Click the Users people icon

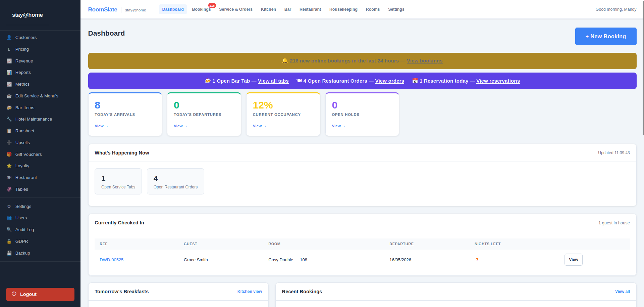coord(9,218)
